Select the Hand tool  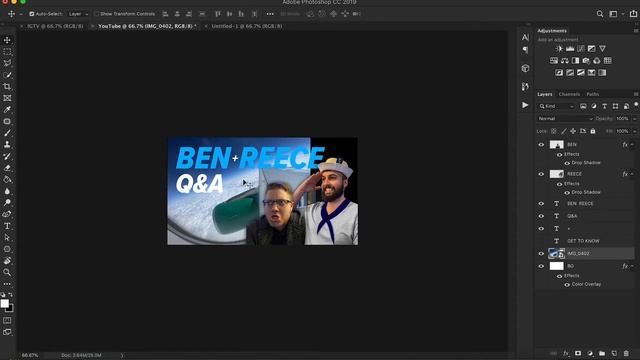pos(7,260)
